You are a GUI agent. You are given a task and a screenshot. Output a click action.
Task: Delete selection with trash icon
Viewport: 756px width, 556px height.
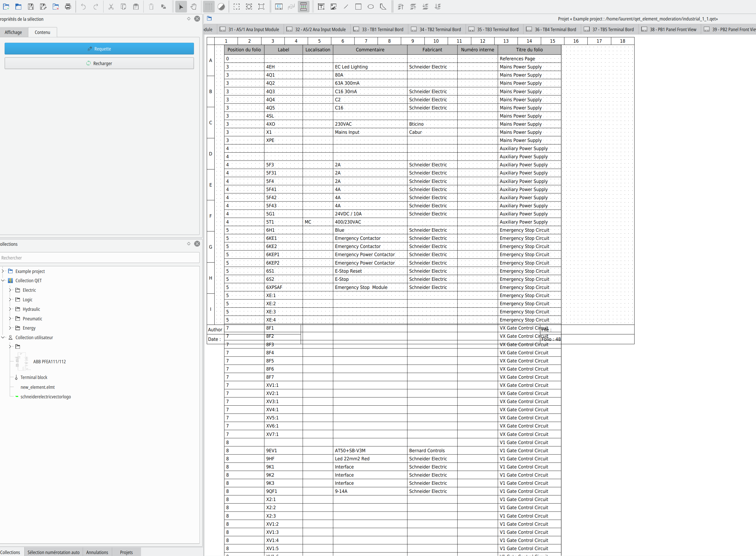151,6
